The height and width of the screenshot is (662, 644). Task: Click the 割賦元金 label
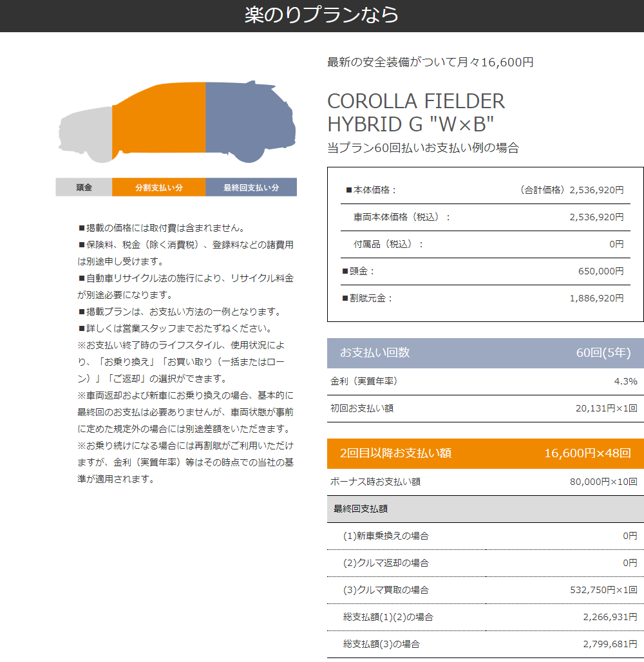(367, 298)
